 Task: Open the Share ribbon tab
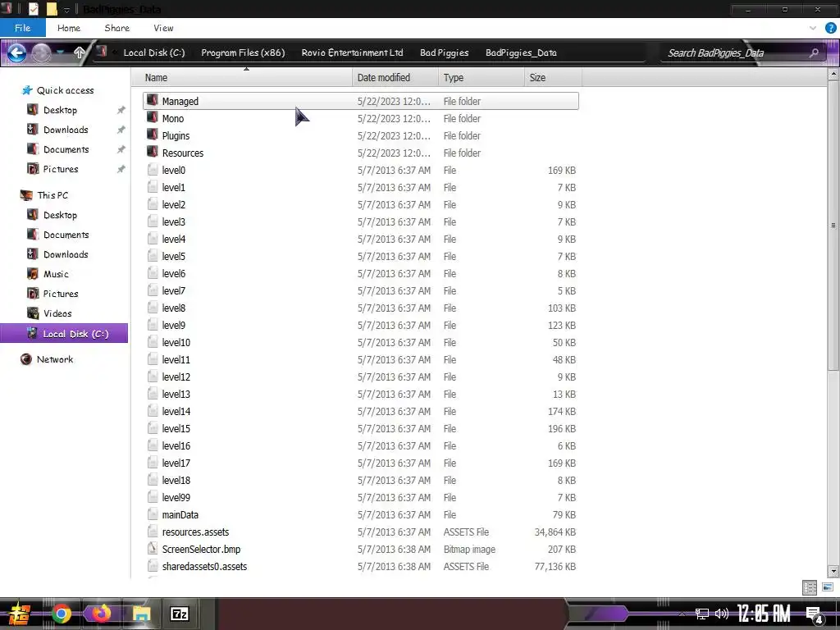coord(116,28)
